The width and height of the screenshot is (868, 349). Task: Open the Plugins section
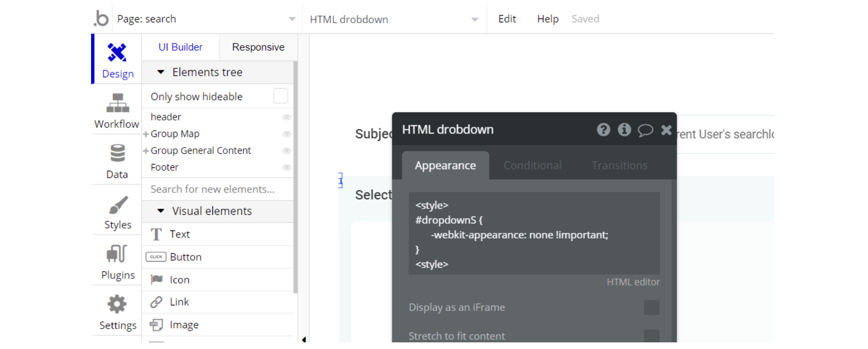[x=118, y=262]
